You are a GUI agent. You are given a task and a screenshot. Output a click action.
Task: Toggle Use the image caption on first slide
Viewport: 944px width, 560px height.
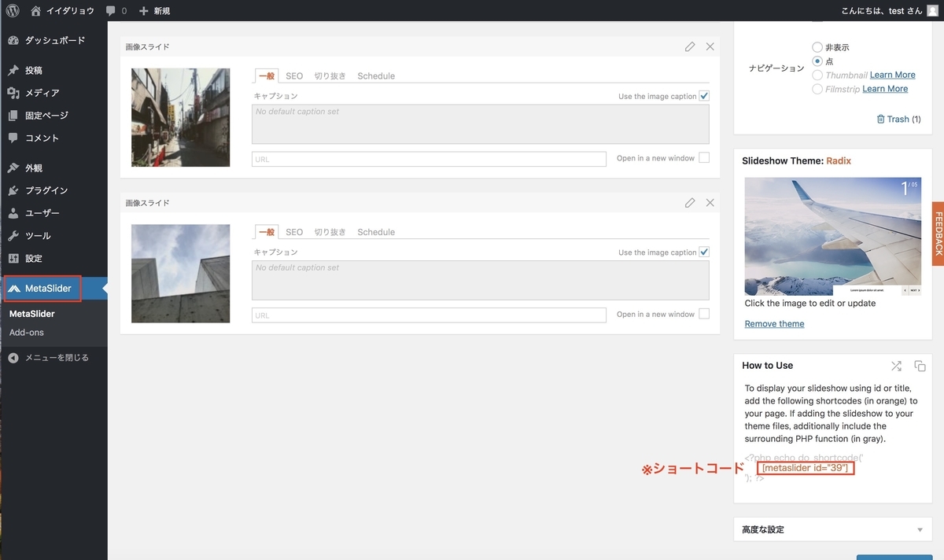[704, 96]
